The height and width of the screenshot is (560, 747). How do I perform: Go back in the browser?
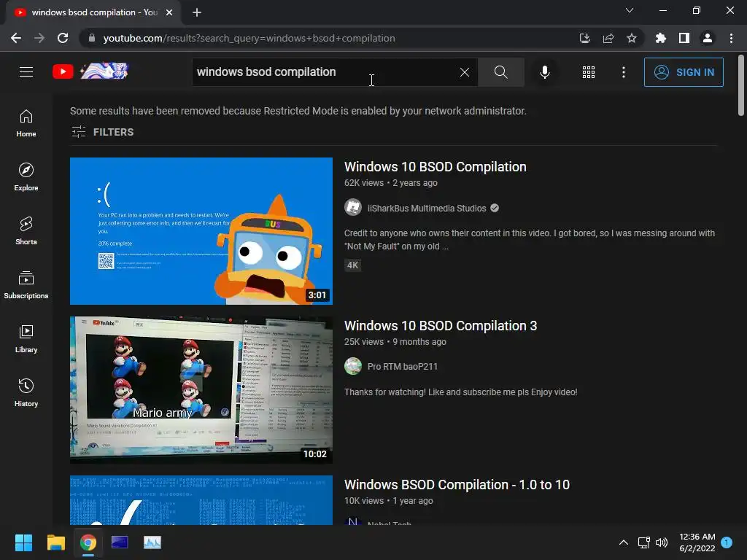click(16, 38)
